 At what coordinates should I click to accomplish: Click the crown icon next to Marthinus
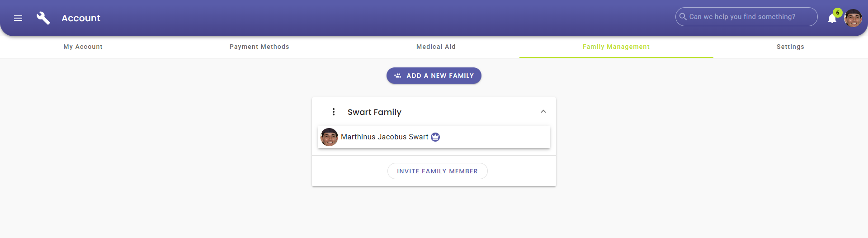(435, 137)
